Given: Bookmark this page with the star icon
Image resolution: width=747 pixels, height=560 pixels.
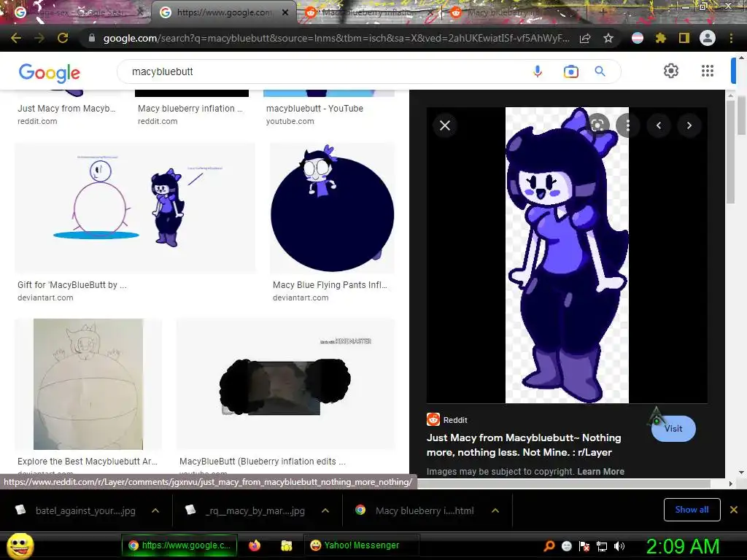Looking at the screenshot, I should tap(608, 38).
